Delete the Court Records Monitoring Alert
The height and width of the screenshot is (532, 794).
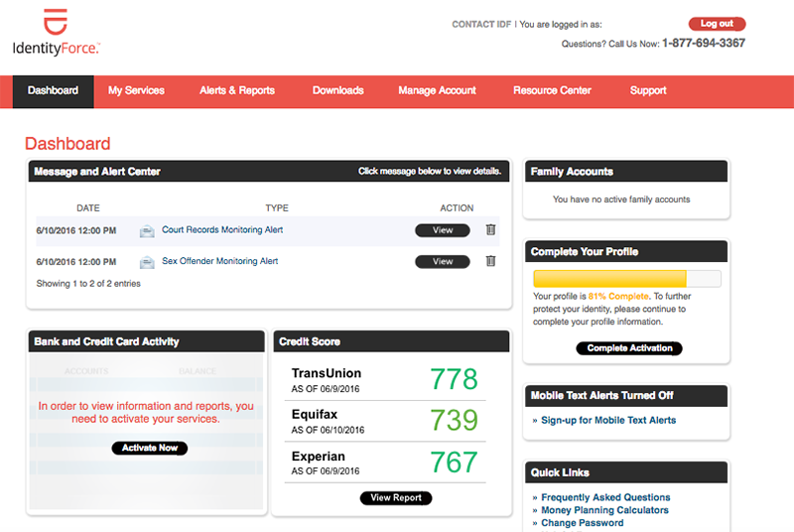pyautogui.click(x=490, y=230)
